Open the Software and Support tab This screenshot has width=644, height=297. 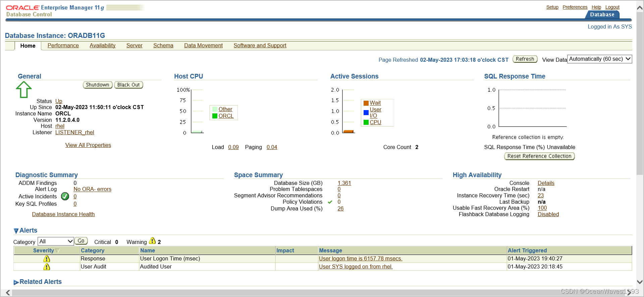(x=260, y=46)
